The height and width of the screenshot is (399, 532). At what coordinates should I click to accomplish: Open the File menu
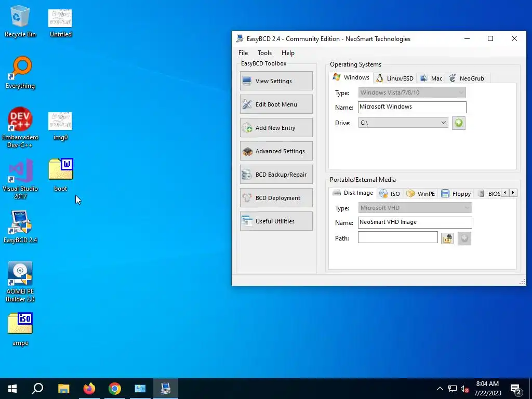point(243,53)
